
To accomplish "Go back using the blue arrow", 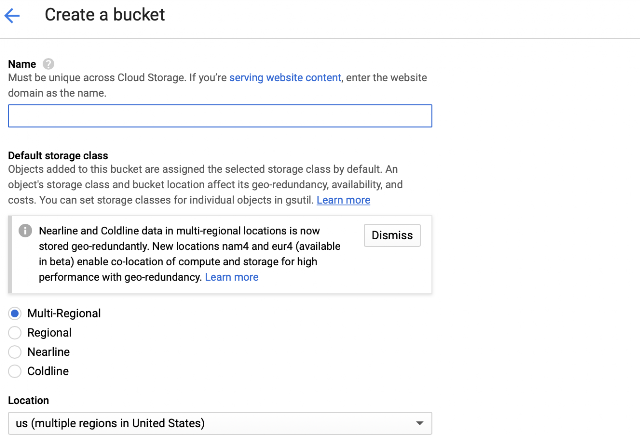I will [12, 16].
